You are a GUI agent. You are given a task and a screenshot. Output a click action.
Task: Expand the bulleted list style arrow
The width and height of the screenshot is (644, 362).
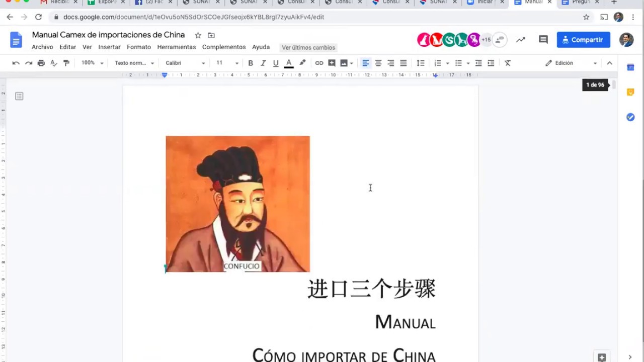pyautogui.click(x=468, y=63)
